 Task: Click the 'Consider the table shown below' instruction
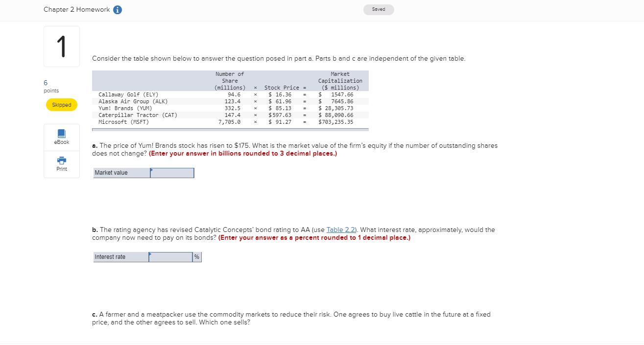click(279, 59)
